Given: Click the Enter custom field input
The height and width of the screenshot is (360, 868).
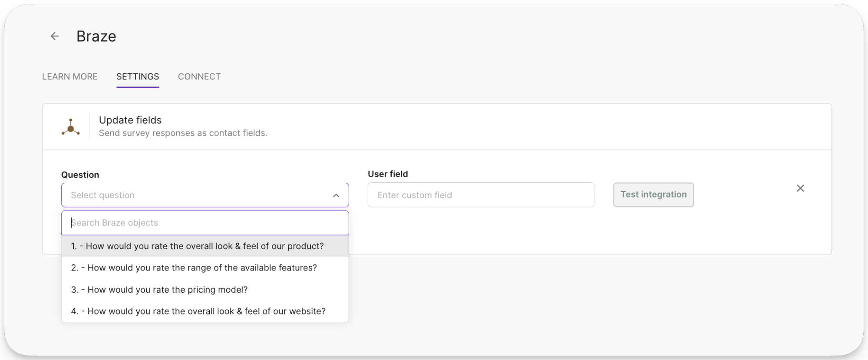Looking at the screenshot, I should (x=481, y=195).
